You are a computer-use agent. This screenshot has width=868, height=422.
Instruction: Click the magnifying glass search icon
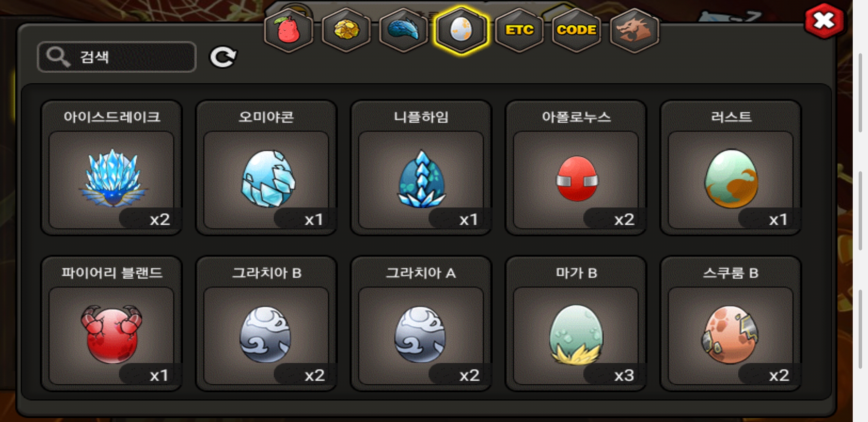pos(58,57)
